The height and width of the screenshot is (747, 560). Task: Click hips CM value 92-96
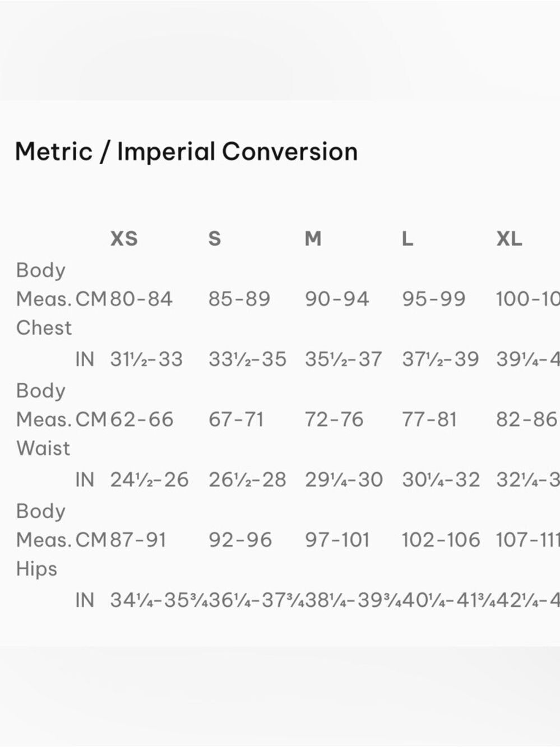click(x=240, y=540)
